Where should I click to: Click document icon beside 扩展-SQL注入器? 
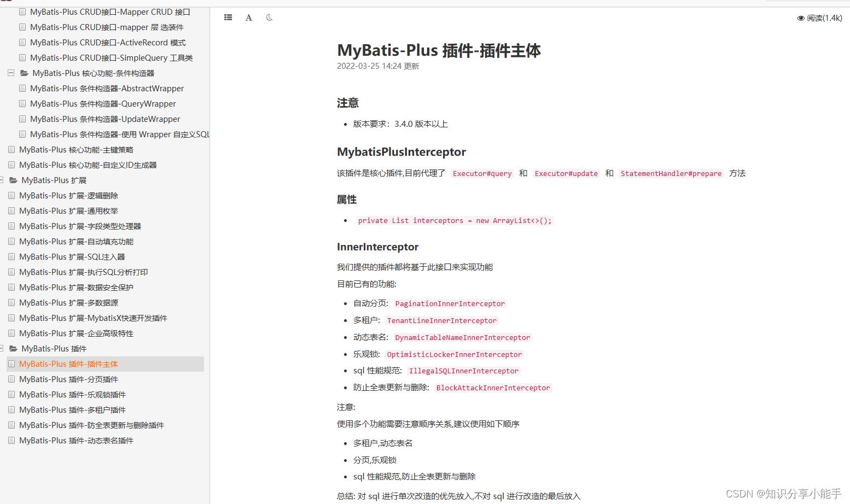[x=11, y=256]
